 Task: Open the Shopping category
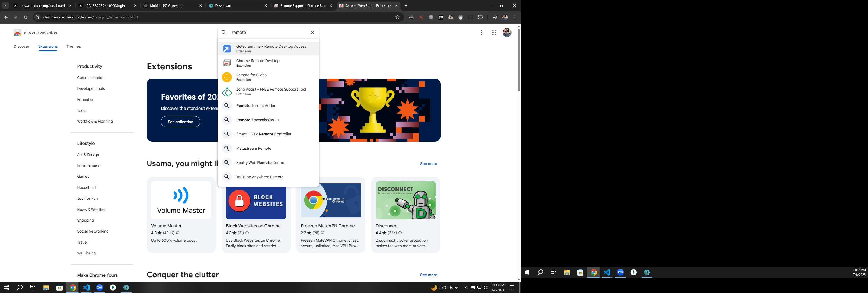point(85,220)
